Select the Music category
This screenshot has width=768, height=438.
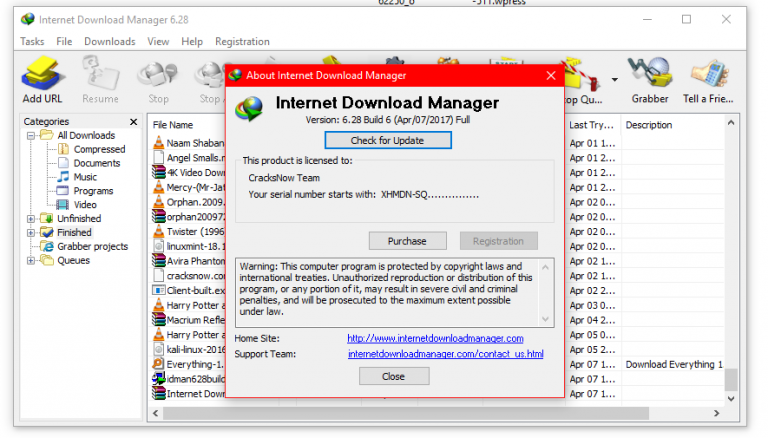click(85, 177)
